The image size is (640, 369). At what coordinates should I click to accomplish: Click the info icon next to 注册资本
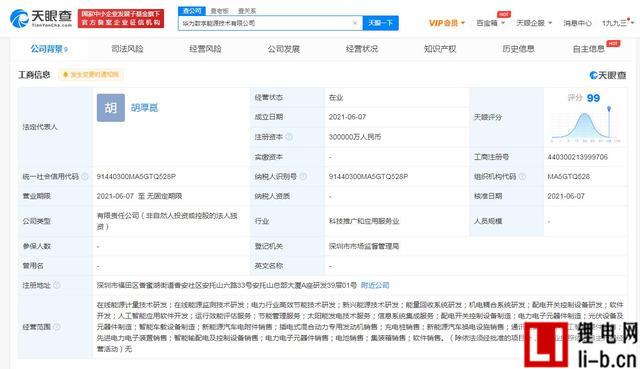[289, 137]
